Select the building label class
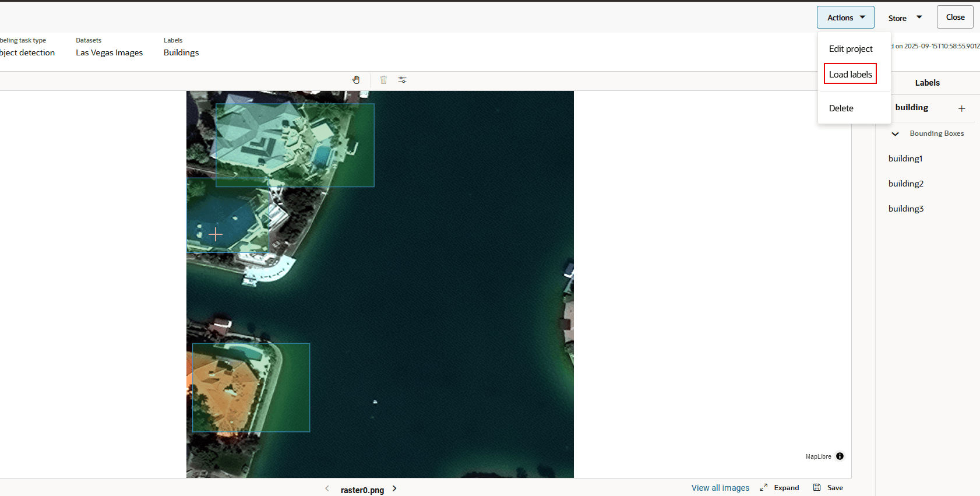Image resolution: width=980 pixels, height=496 pixels. 912,107
